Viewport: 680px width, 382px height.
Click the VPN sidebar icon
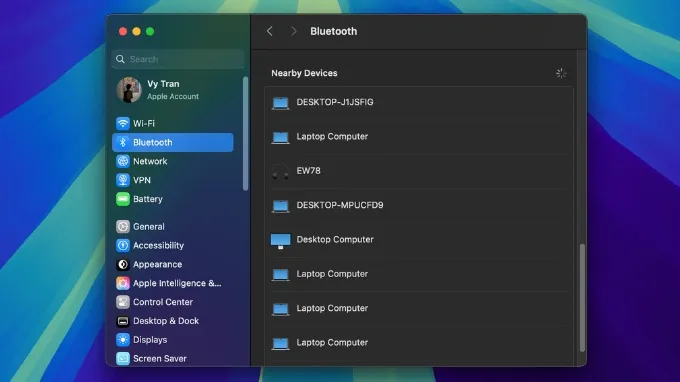coord(123,180)
